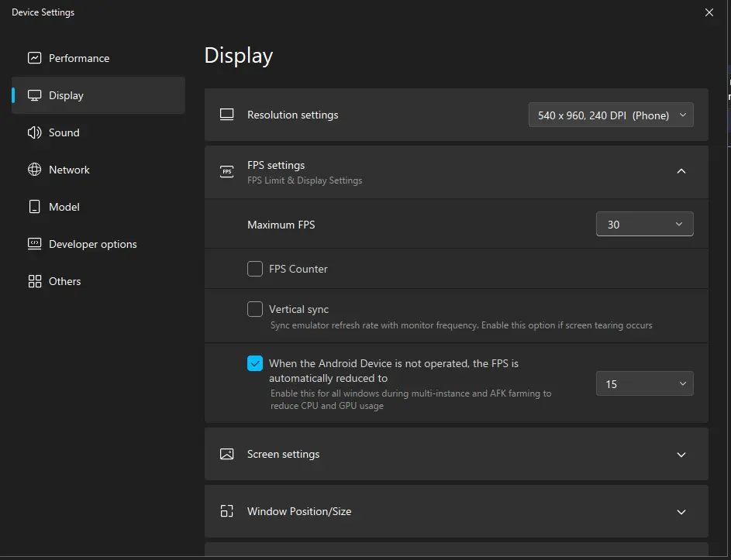Open the Maximum FPS dropdown
This screenshot has width=731, height=560.
point(644,224)
